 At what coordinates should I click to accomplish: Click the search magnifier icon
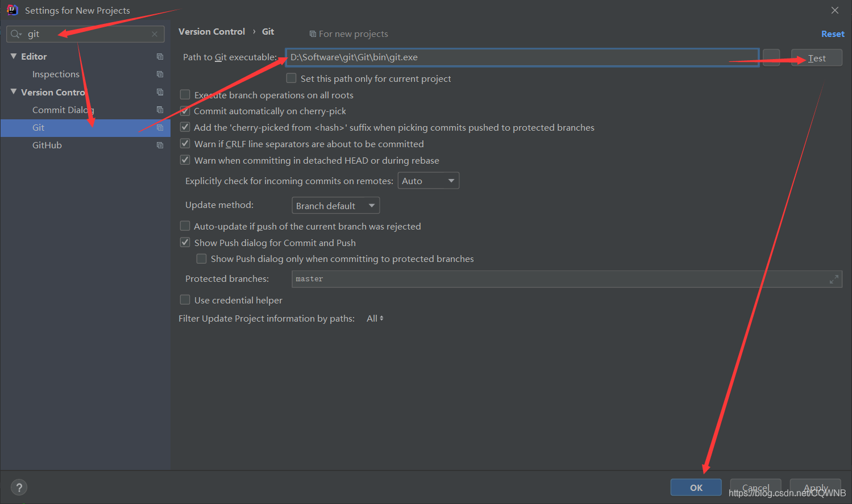[16, 34]
